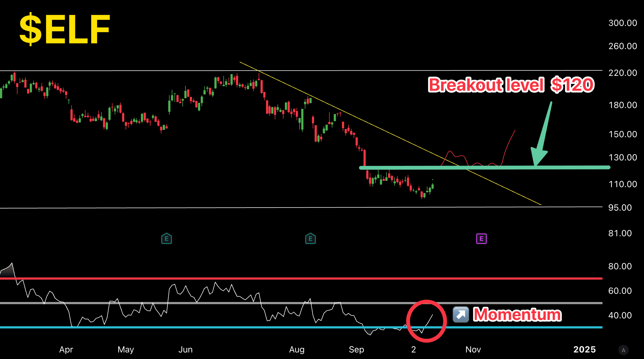Select the 95.00 price axis label
The width and height of the screenshot is (644, 359).
(620, 208)
